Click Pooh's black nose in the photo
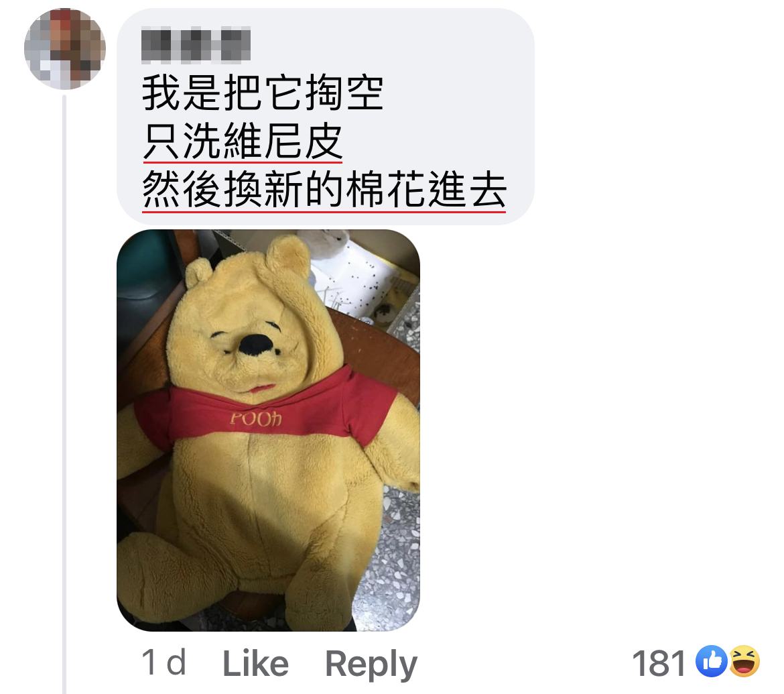The height and width of the screenshot is (694, 784). 255,345
